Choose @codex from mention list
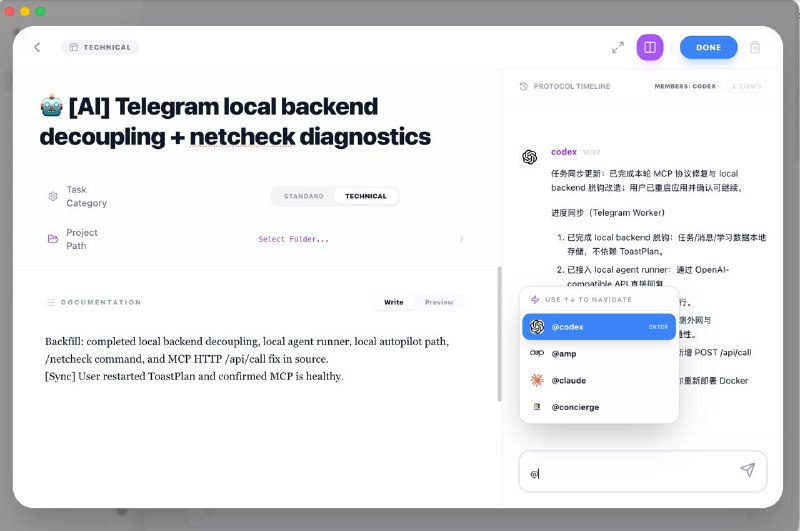800x531 pixels. 599,327
